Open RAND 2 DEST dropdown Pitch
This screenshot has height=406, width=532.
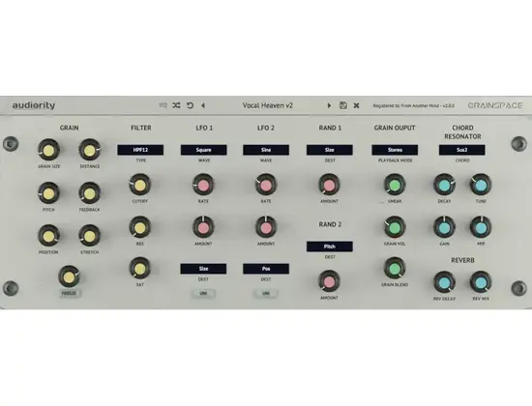[330, 246]
